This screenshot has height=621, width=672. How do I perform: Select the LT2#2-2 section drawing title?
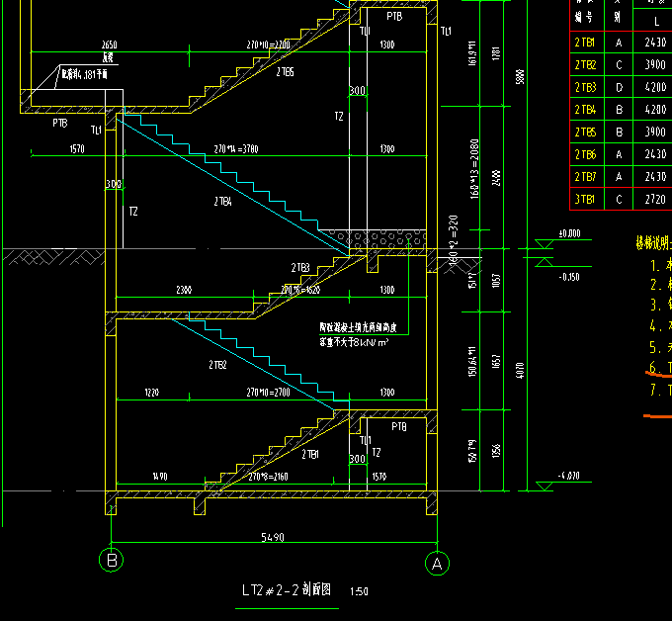tap(287, 590)
